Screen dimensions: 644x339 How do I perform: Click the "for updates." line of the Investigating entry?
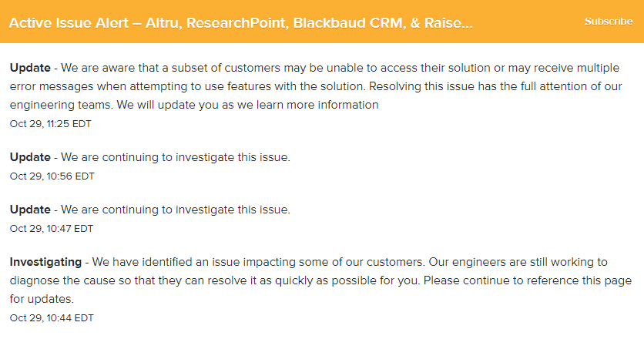[x=42, y=299]
